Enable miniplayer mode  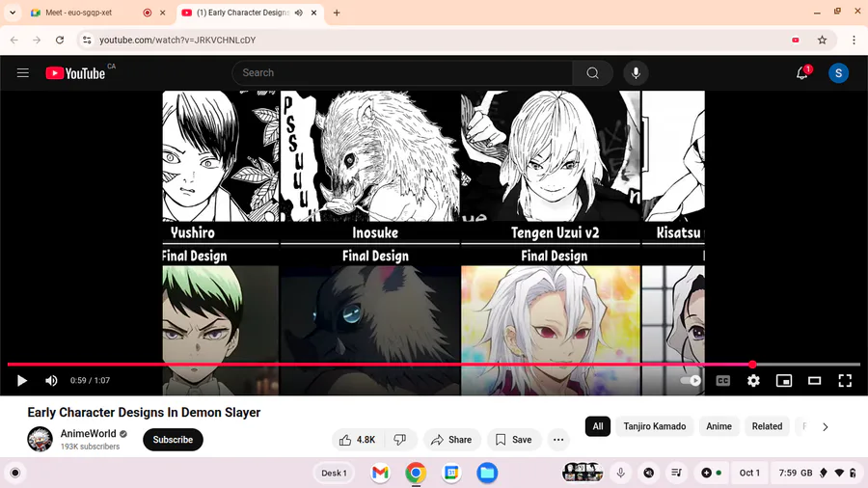point(784,381)
